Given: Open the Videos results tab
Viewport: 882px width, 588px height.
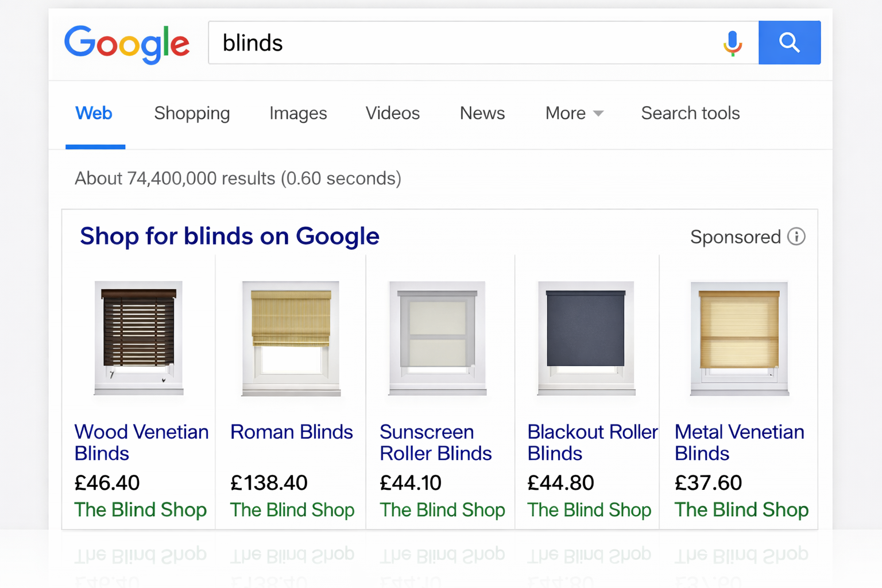Looking at the screenshot, I should pyautogui.click(x=392, y=113).
